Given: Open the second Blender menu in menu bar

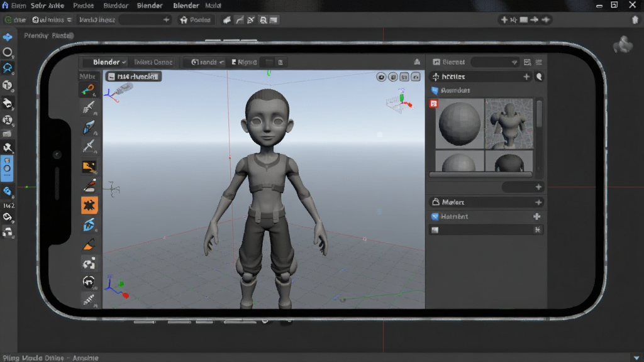Looking at the screenshot, I should pos(186,5).
